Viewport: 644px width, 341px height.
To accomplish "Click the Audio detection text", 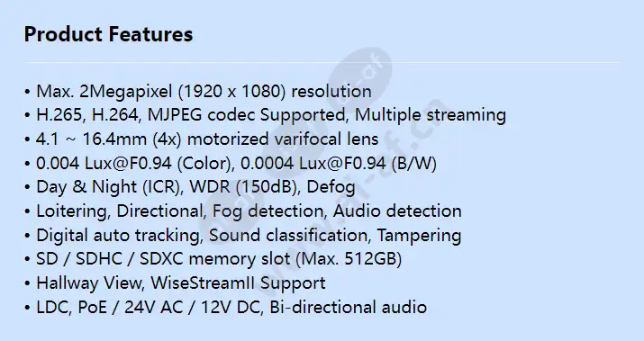I will point(397,211).
